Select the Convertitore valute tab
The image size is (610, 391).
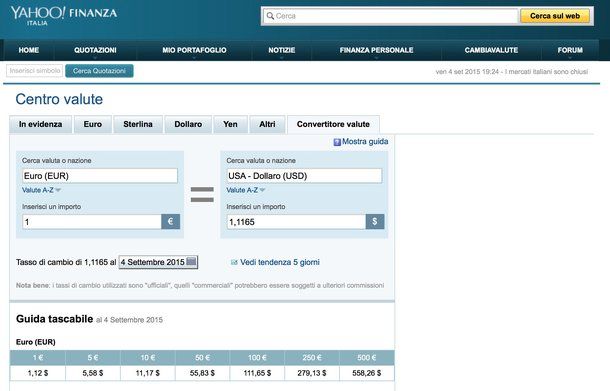click(333, 124)
